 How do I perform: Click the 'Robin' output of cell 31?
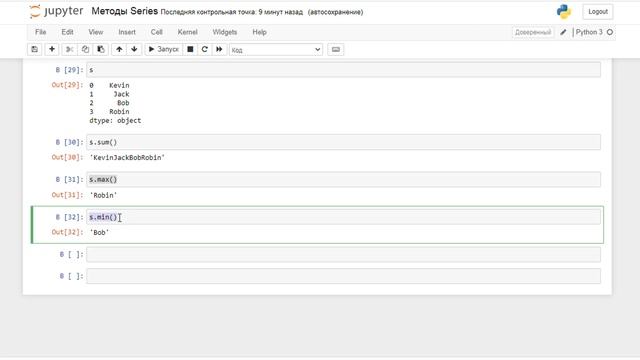tap(103, 195)
